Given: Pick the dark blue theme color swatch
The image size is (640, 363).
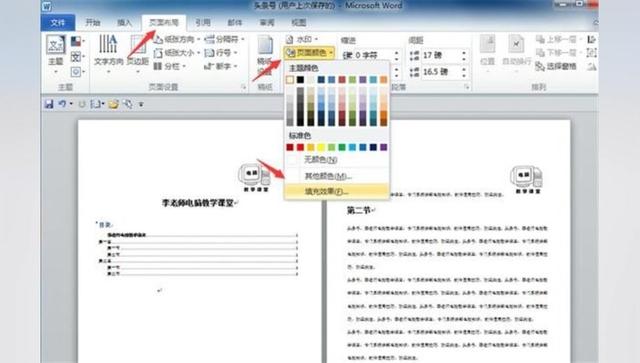Looking at the screenshot, I should coord(321,80).
